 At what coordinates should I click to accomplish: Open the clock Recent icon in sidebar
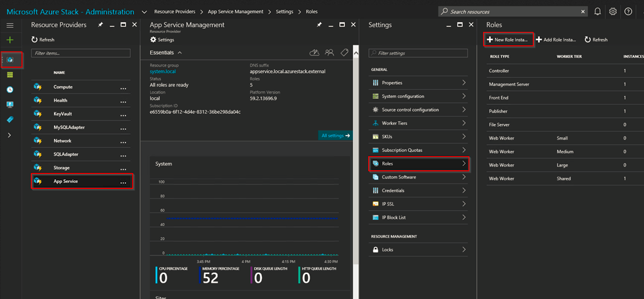pos(10,90)
